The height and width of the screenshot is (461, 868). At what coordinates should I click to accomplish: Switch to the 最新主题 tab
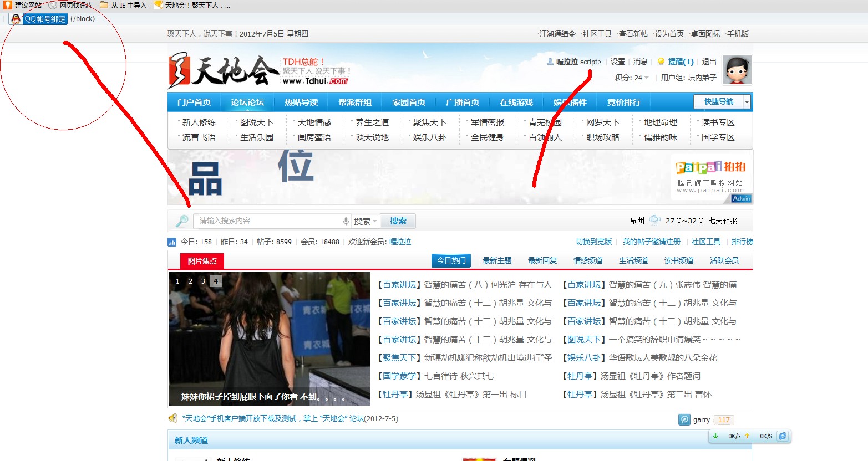point(497,260)
